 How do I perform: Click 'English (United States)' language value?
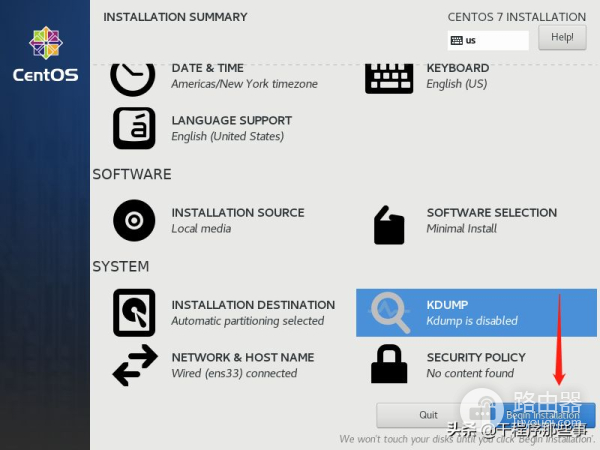(228, 136)
